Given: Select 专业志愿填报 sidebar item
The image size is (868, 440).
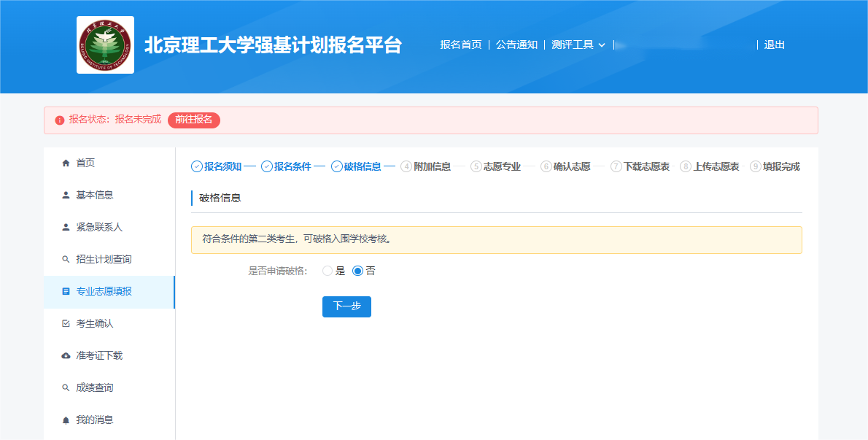Looking at the screenshot, I should (x=109, y=292).
